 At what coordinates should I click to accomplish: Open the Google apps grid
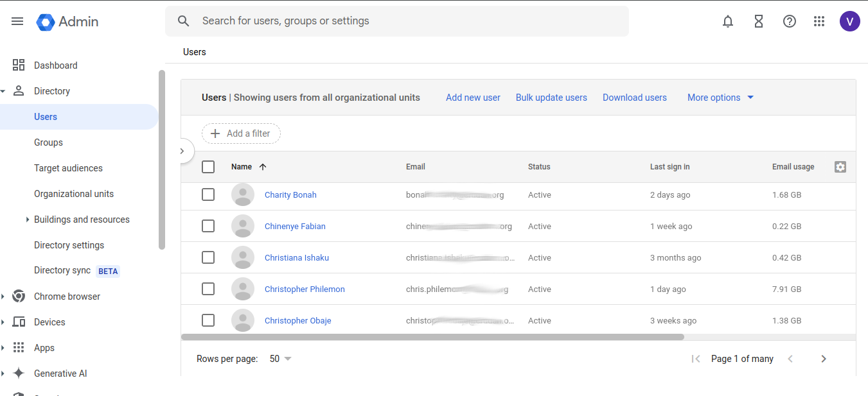coord(819,21)
